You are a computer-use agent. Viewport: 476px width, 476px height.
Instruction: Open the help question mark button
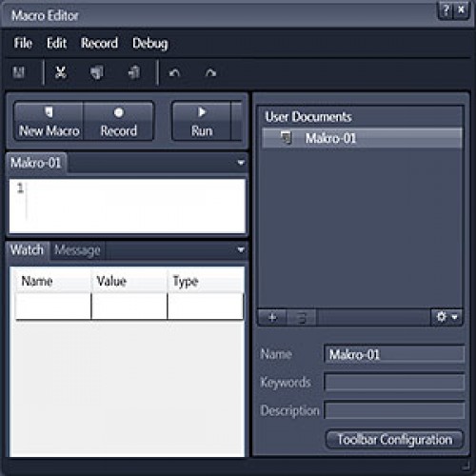coord(446,10)
